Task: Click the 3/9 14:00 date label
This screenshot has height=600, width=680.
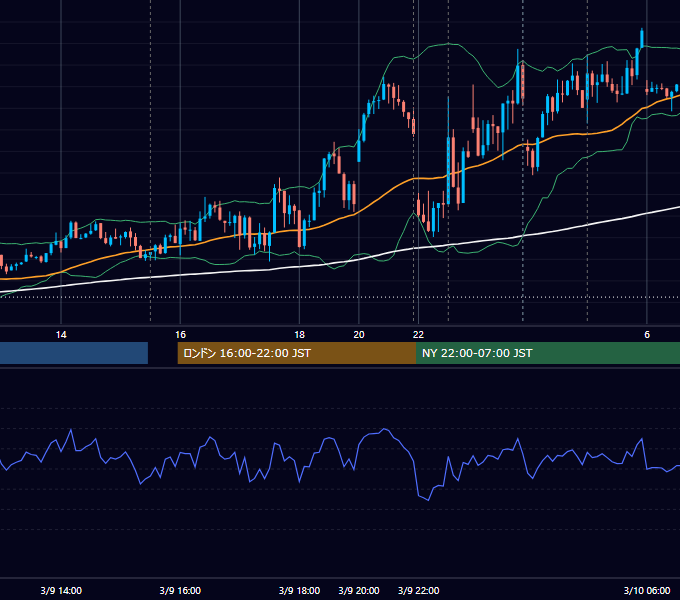Action: 61,590
